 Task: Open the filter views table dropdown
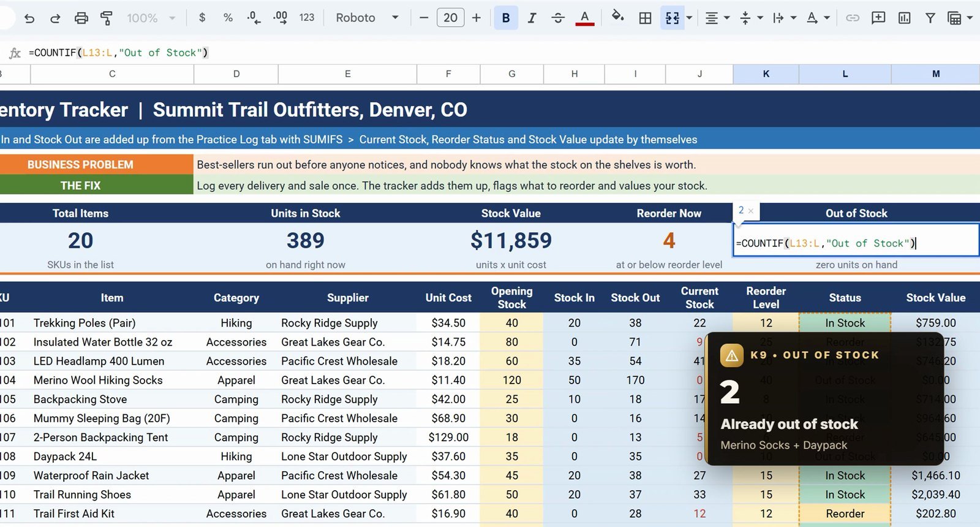pos(959,18)
